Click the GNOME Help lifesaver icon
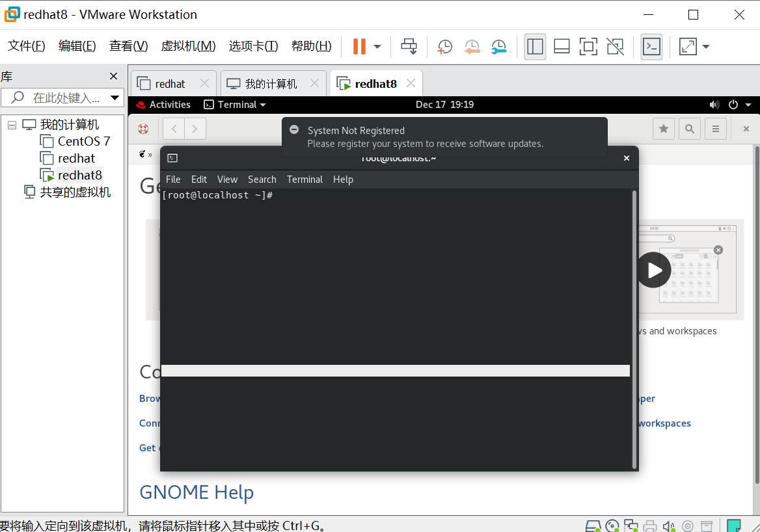The height and width of the screenshot is (532, 760). [143, 129]
